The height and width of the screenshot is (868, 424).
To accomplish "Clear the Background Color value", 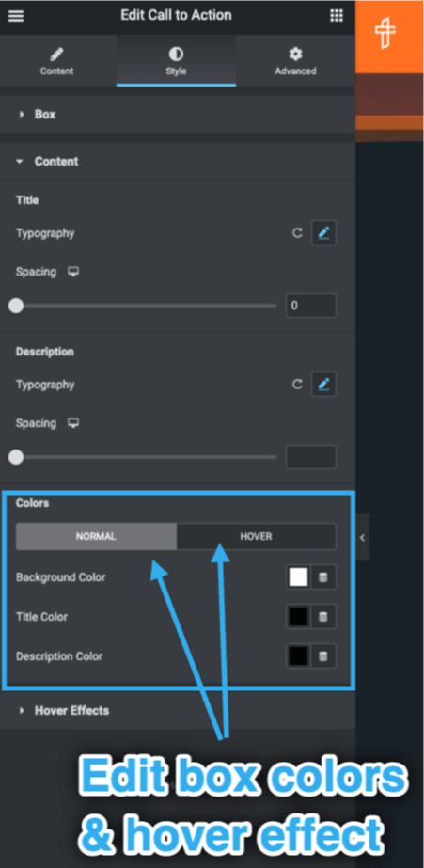I will pyautogui.click(x=323, y=577).
